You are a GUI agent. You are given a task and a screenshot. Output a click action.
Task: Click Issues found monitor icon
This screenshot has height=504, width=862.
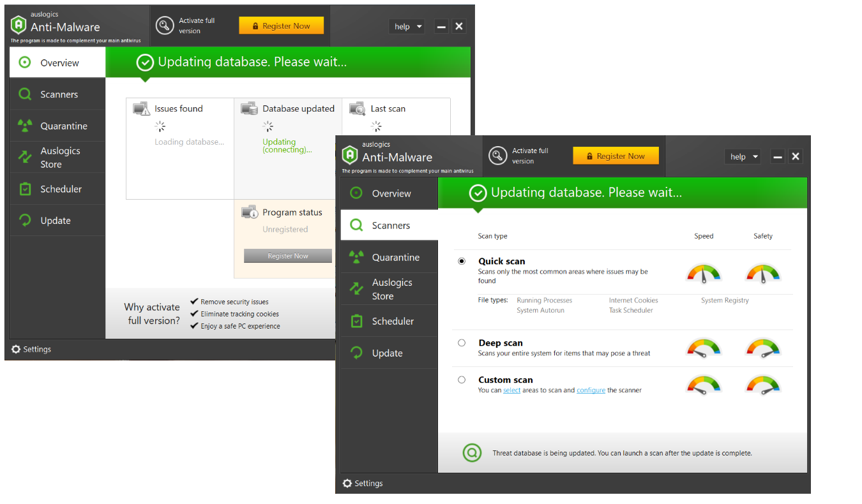[x=141, y=108]
